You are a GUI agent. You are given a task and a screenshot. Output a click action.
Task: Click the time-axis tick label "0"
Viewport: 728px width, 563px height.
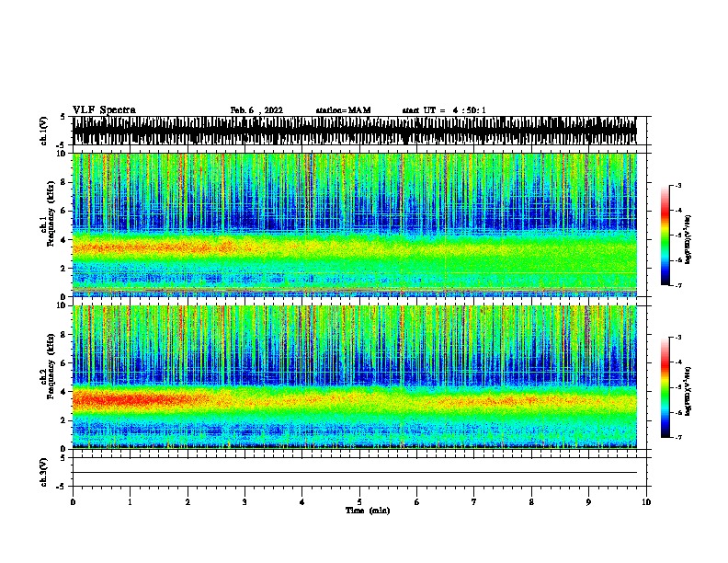[x=73, y=502]
